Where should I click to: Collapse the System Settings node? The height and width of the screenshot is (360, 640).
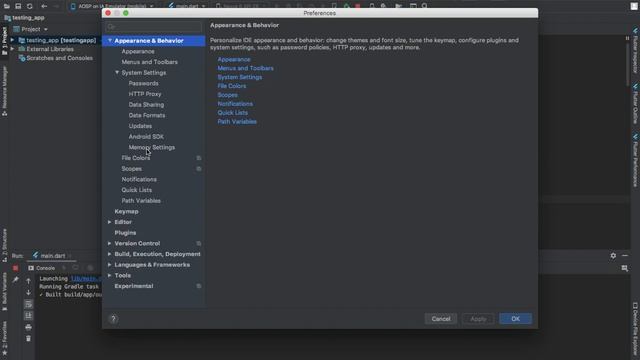tap(117, 73)
